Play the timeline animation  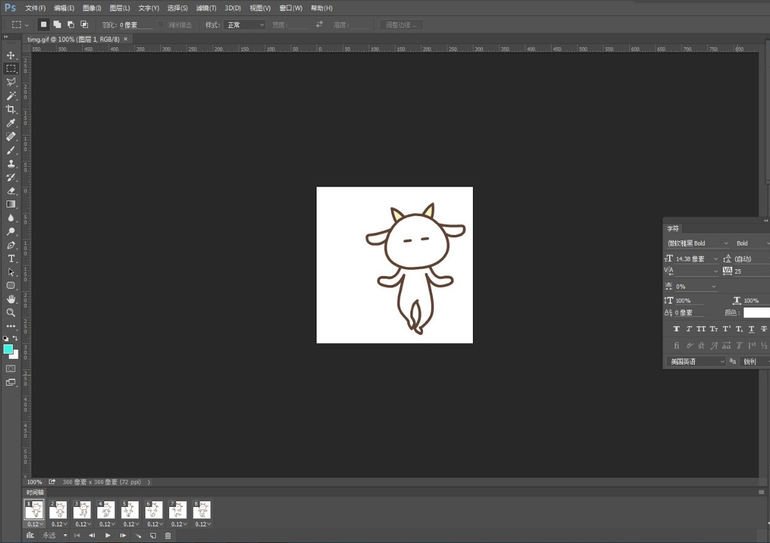click(108, 536)
